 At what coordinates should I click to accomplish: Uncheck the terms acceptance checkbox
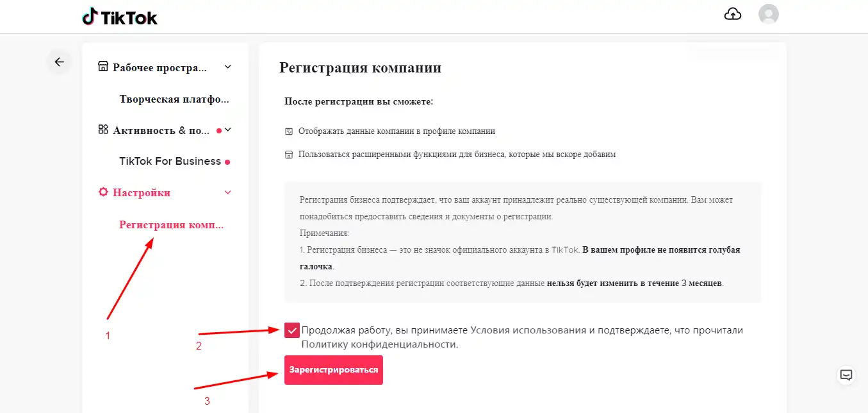(292, 330)
